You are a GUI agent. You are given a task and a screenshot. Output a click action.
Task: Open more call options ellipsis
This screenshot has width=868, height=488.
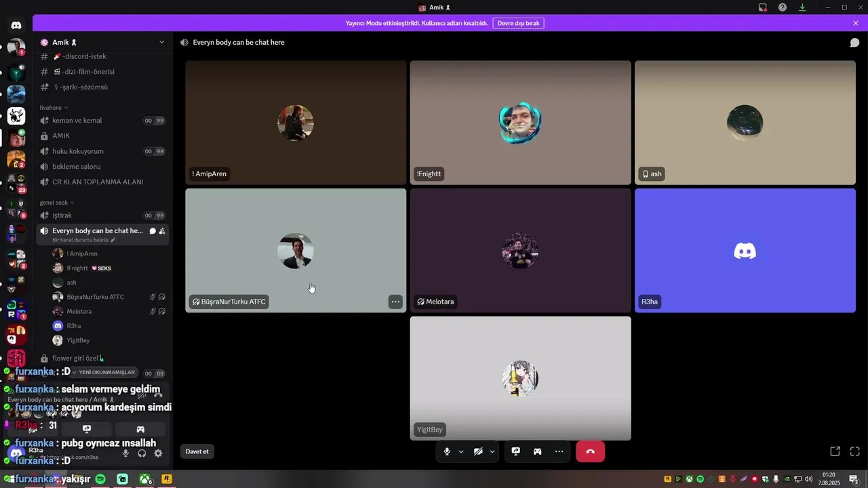click(x=559, y=451)
